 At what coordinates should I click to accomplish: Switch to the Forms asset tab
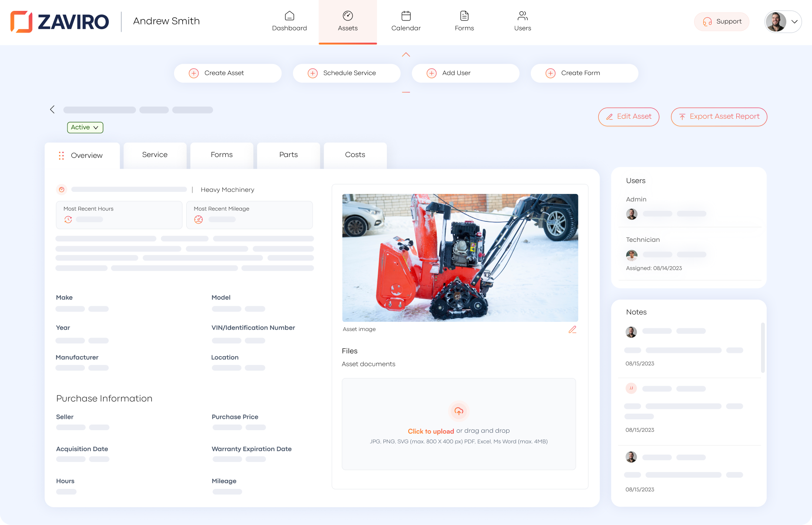point(221,155)
